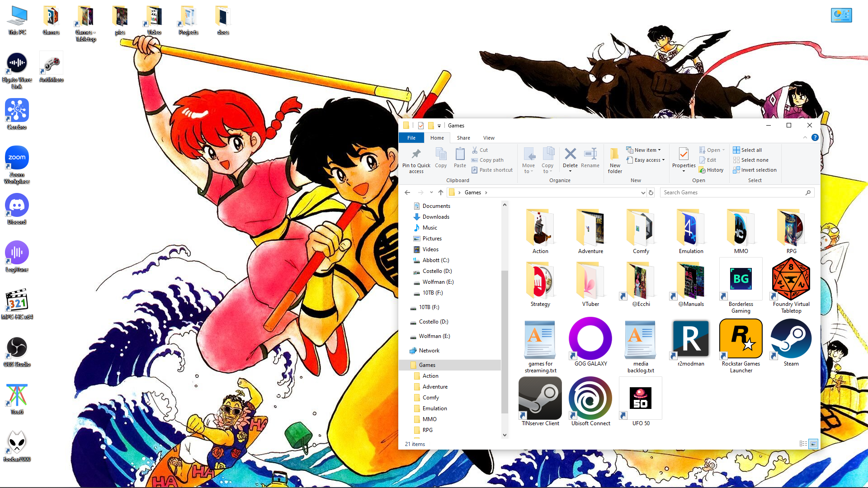Click Pin to Quick access icon
This screenshot has width=868, height=488.
click(416, 154)
